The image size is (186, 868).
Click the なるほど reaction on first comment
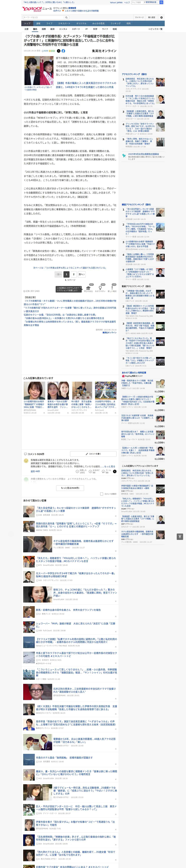coord(94,471)
